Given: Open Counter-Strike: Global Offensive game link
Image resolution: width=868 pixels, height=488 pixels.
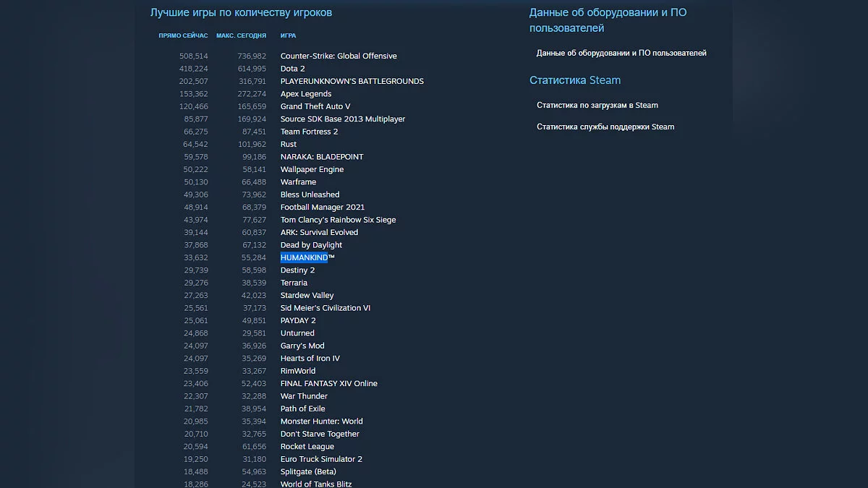Looking at the screenshot, I should coord(339,56).
